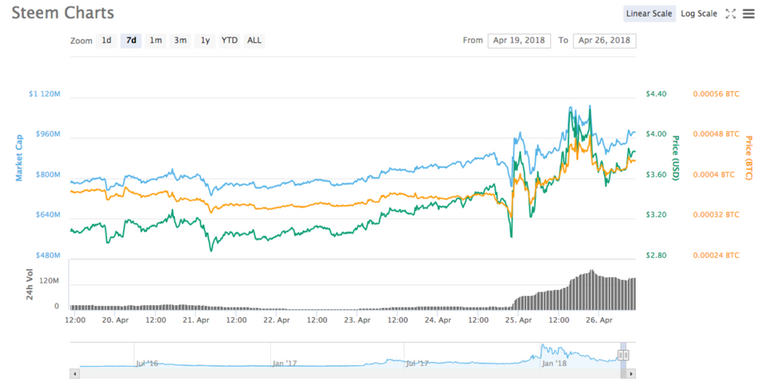Select the 7d zoom range
This screenshot has height=386, width=768.
131,41
